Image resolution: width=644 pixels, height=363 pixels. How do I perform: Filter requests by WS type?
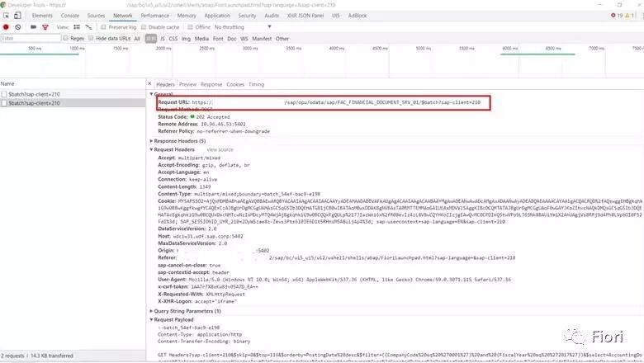point(244,39)
